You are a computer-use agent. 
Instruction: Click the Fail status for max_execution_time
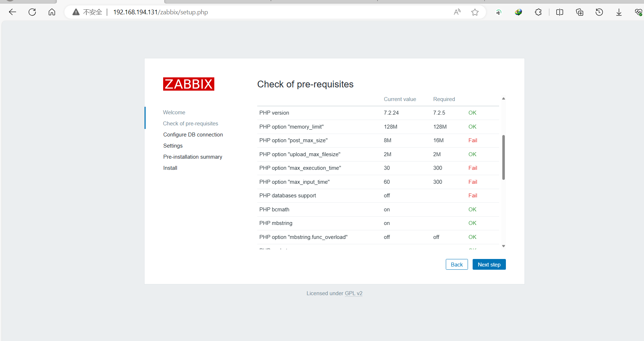473,168
